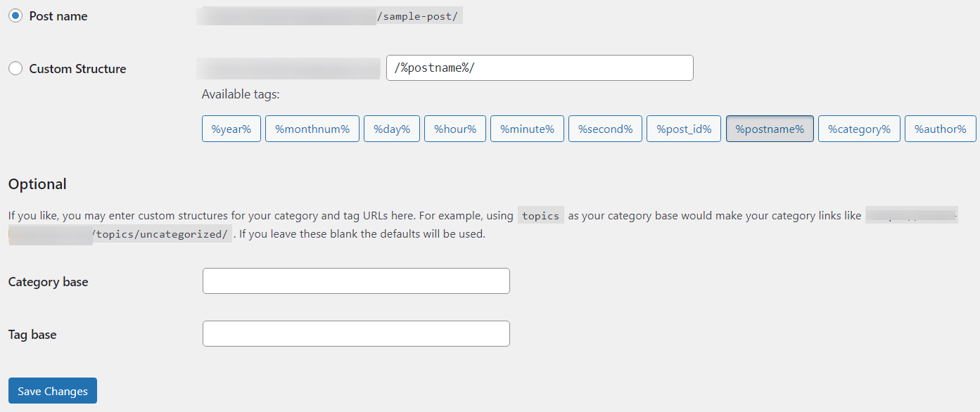The height and width of the screenshot is (412, 980).
Task: Deselect the %postname% tag
Action: coord(770,128)
